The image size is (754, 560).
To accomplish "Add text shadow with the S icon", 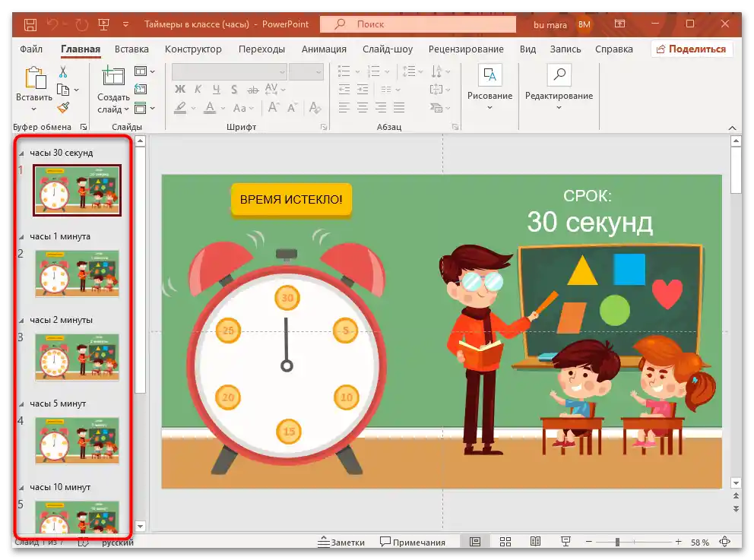I will (x=234, y=89).
